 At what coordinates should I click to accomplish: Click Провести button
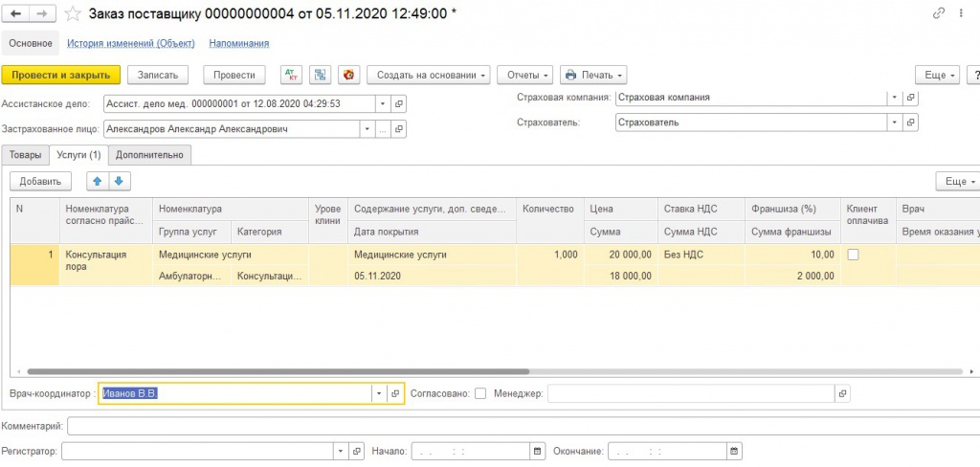(234, 75)
